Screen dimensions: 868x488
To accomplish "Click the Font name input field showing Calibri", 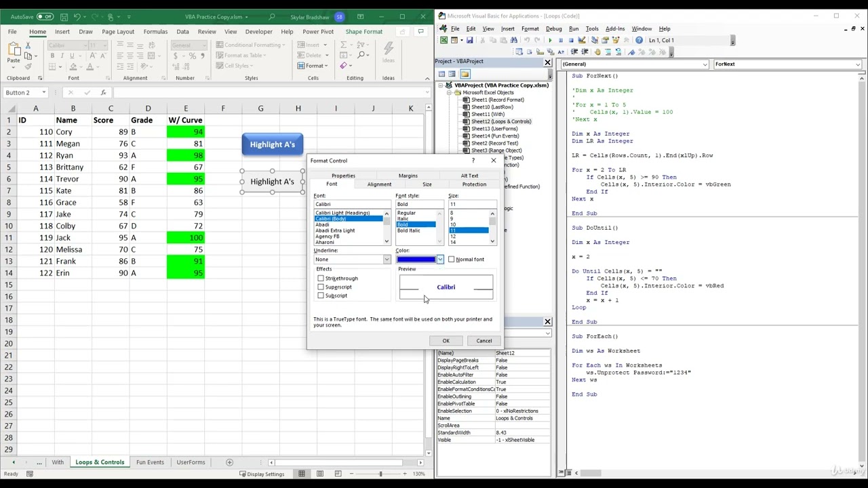I will click(x=352, y=204).
